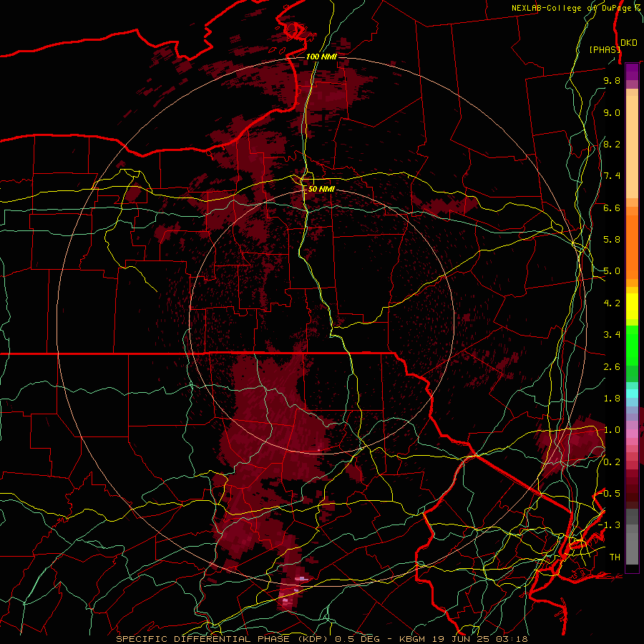
Task: Click the bright pink KDP core echo
Action: pyautogui.click(x=286, y=602)
